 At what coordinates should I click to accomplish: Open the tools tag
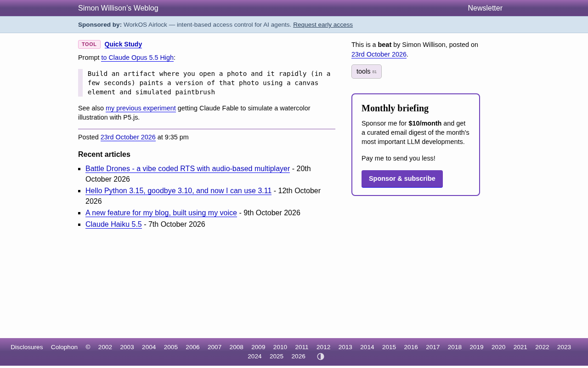tap(367, 71)
